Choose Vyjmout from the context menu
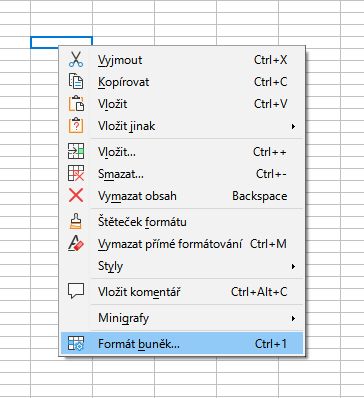 [x=182, y=60]
